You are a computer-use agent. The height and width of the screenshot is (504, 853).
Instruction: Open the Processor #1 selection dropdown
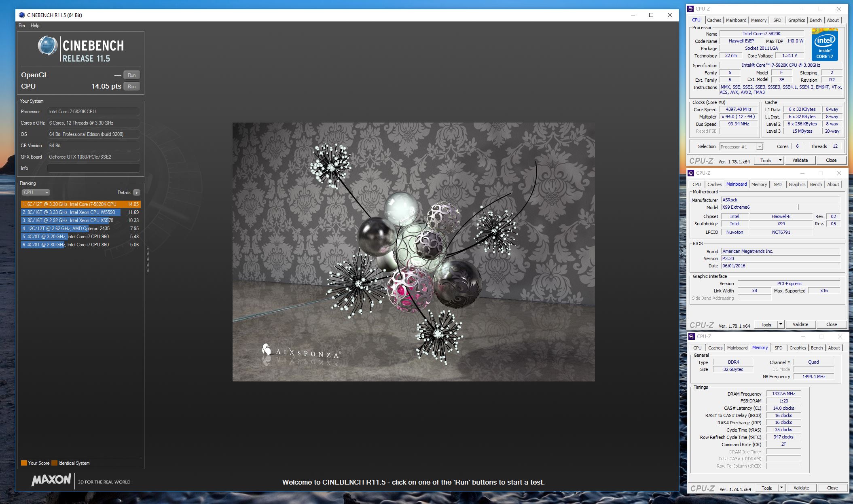coord(741,147)
